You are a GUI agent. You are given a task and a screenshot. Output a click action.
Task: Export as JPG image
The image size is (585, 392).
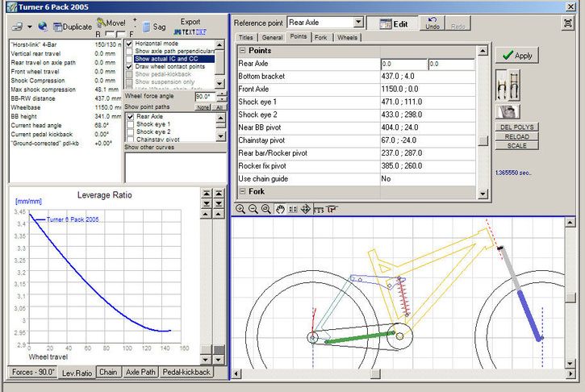[178, 32]
